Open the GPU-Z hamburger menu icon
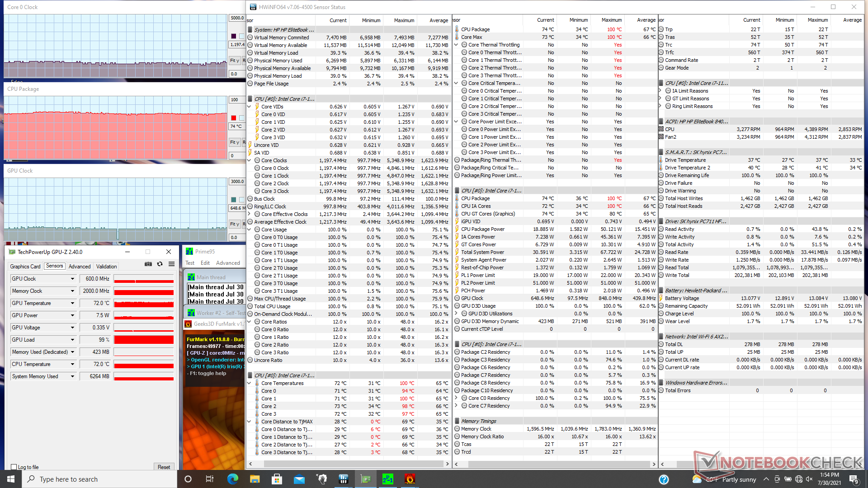 click(171, 264)
